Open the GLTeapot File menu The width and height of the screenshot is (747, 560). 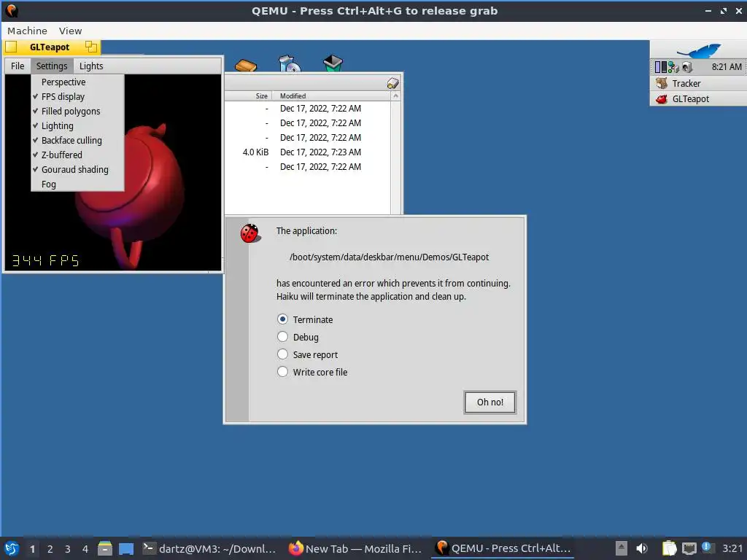pos(18,66)
